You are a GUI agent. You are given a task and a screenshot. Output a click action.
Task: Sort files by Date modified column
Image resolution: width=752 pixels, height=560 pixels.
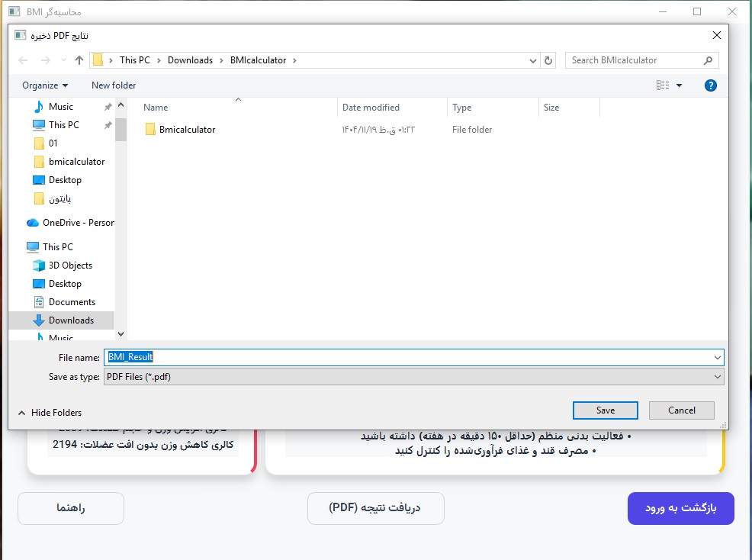click(x=371, y=108)
